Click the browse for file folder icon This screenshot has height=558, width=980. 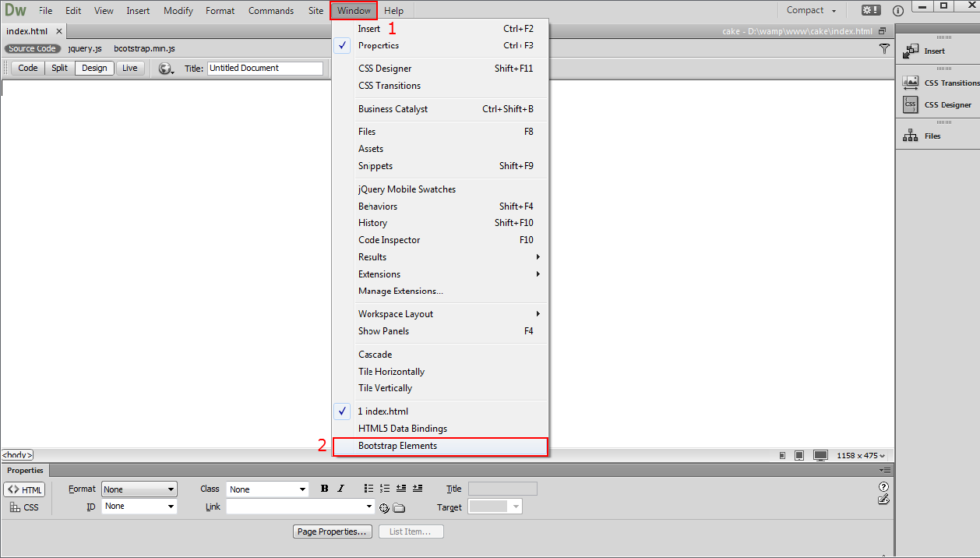coord(399,508)
